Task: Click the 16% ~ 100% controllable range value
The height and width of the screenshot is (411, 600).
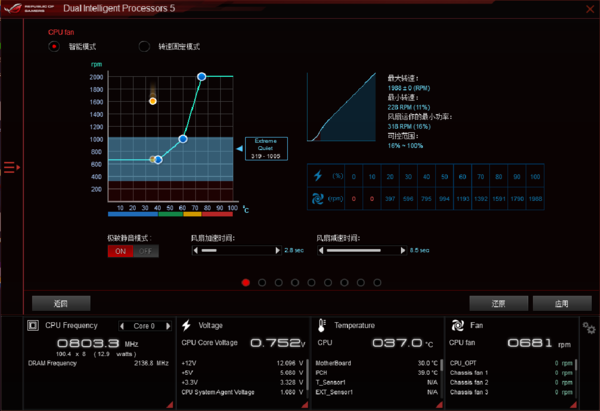Action: tap(405, 146)
